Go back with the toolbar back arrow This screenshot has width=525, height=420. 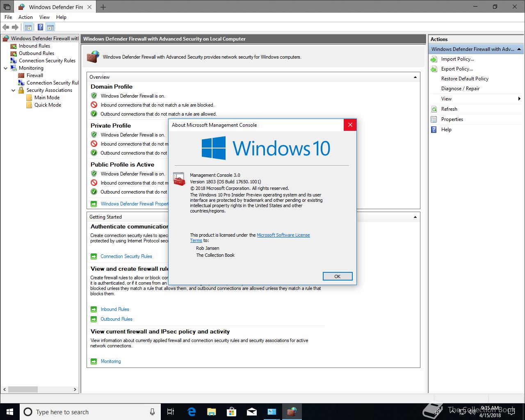(6, 27)
